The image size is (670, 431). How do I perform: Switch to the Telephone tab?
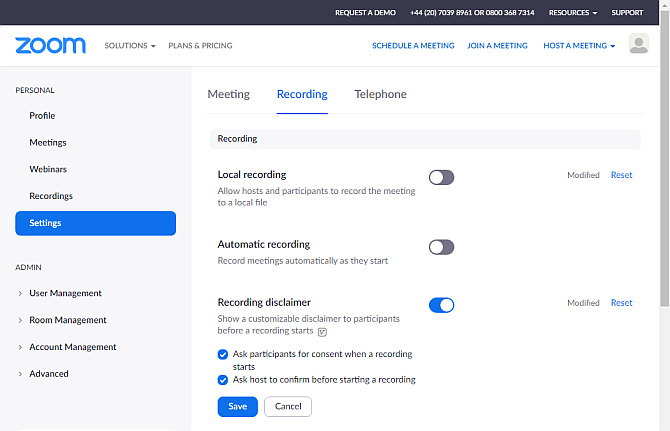(x=380, y=94)
